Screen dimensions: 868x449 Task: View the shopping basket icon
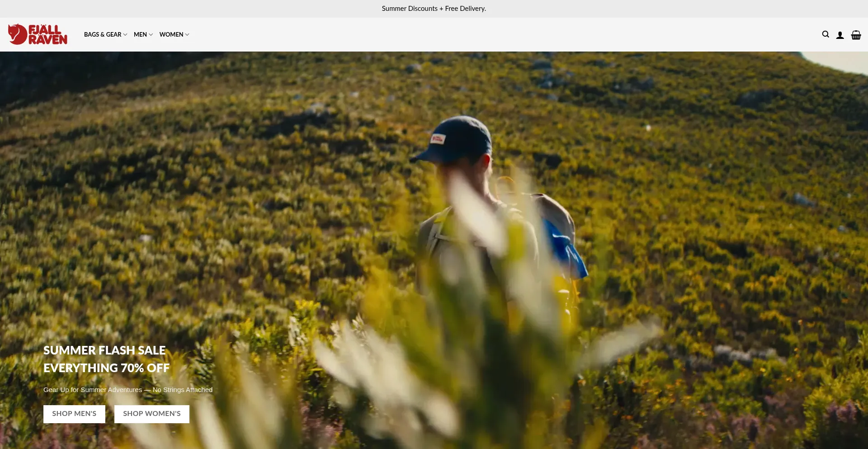(856, 35)
